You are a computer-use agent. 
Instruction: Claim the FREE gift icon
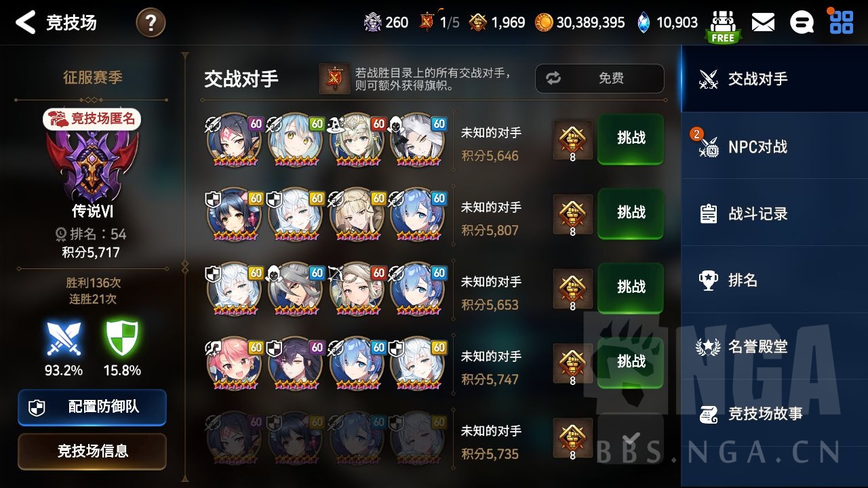pos(722,26)
